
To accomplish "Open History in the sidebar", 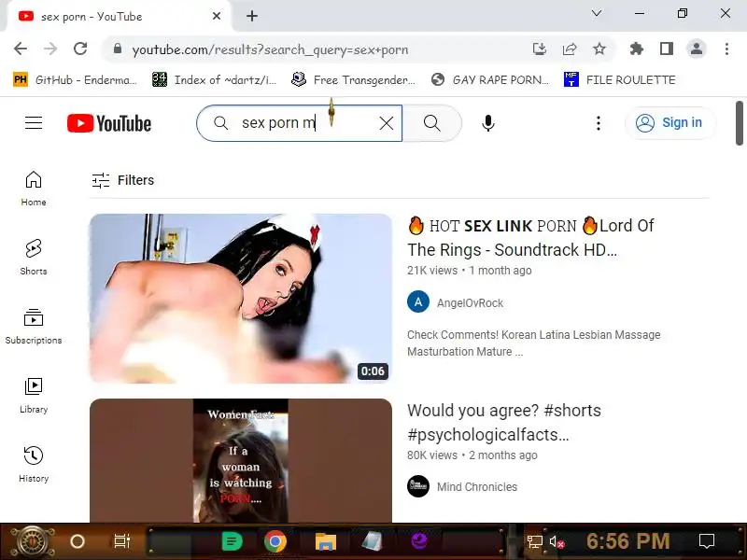I will (x=34, y=465).
